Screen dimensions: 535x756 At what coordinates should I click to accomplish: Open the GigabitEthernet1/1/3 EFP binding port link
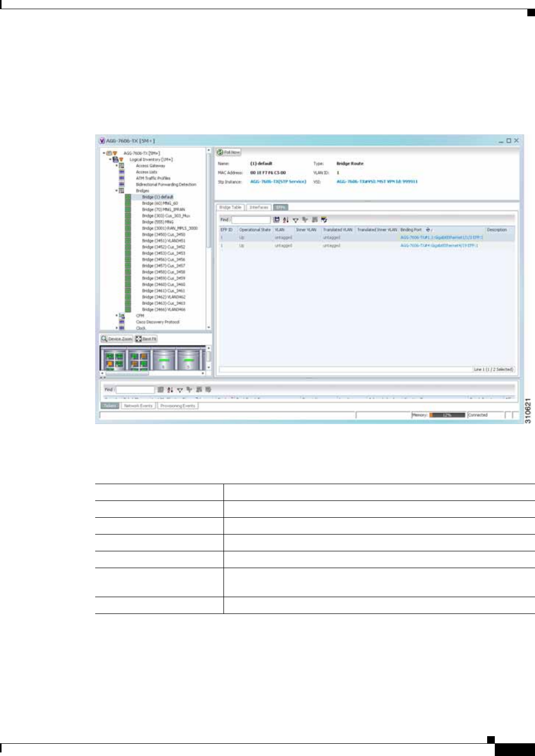click(x=441, y=238)
